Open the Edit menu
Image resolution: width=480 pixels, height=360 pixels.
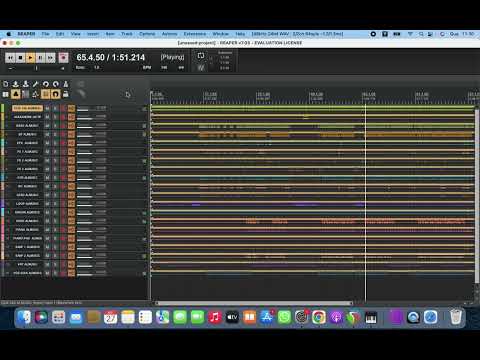(x=60, y=34)
